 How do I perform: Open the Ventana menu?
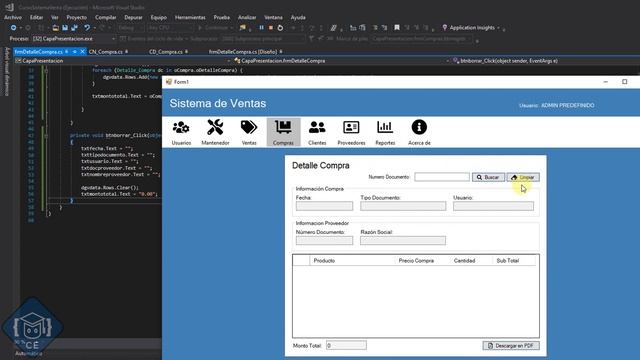coord(273,18)
